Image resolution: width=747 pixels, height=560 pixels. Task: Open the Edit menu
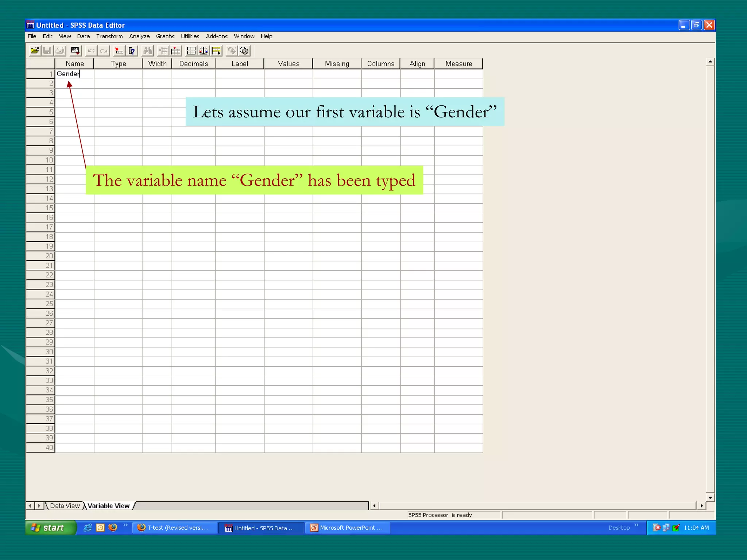point(47,36)
